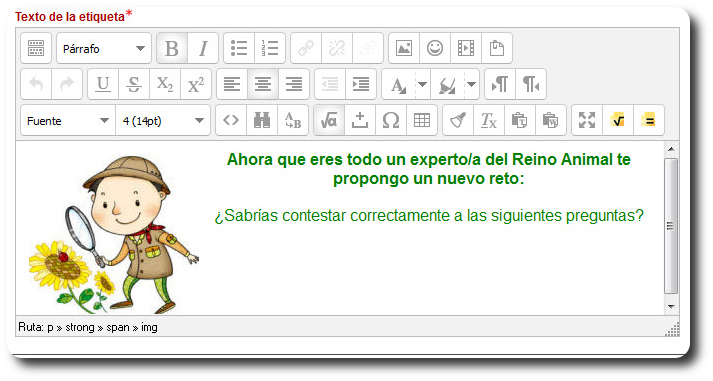This screenshot has width=713, height=381.
Task: Toggle italic formatting
Action: [x=203, y=48]
